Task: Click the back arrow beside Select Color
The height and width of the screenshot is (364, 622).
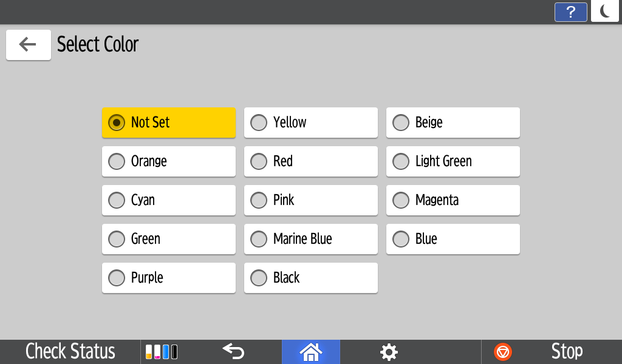Action: [28, 45]
